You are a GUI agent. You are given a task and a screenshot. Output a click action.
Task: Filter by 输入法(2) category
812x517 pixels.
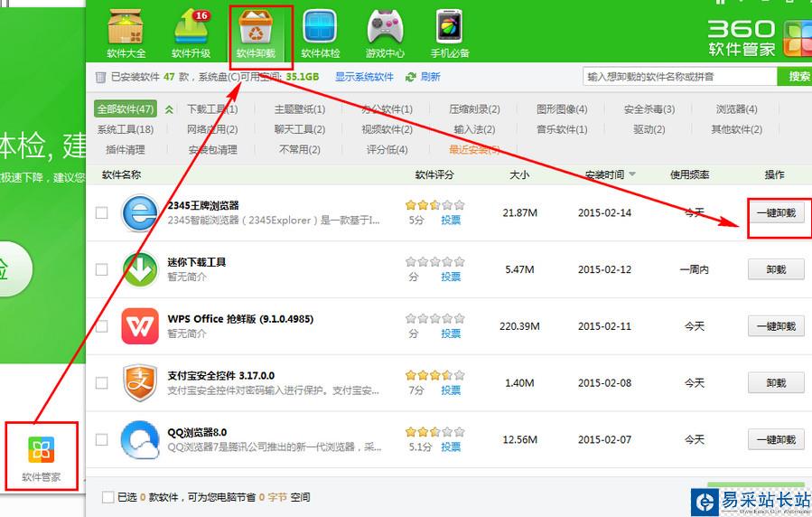coord(474,129)
